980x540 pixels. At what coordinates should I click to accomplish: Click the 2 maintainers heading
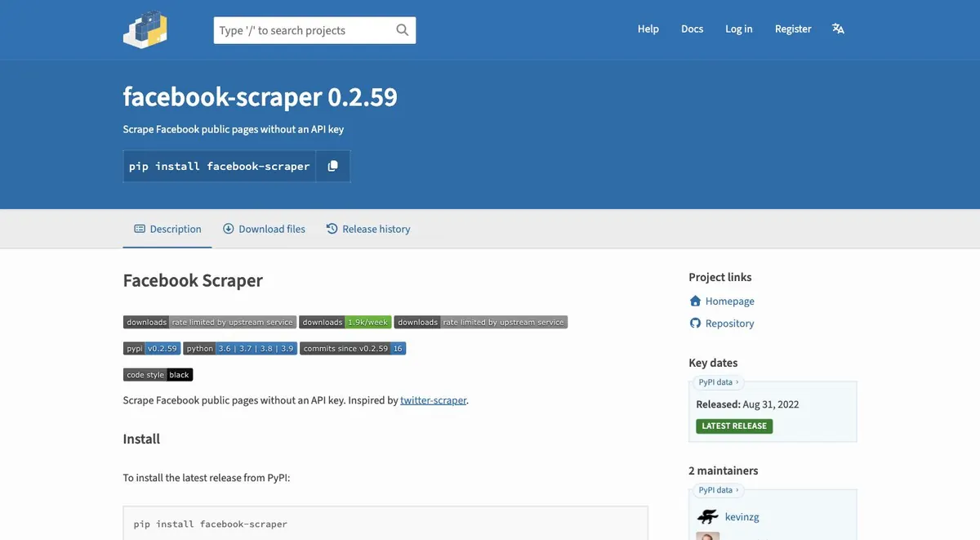(723, 471)
